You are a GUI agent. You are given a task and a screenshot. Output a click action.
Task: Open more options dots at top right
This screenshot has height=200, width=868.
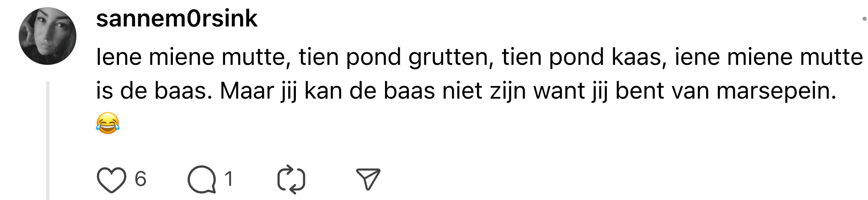[864, 19]
